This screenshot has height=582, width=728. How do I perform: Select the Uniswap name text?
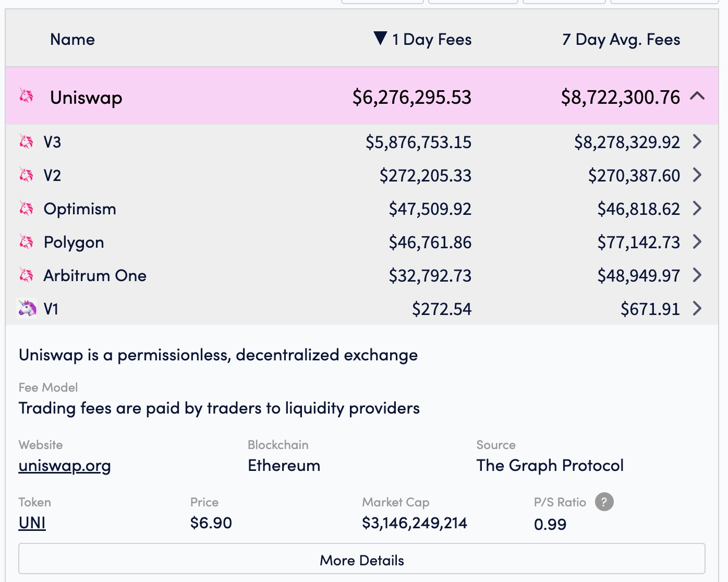(x=86, y=98)
